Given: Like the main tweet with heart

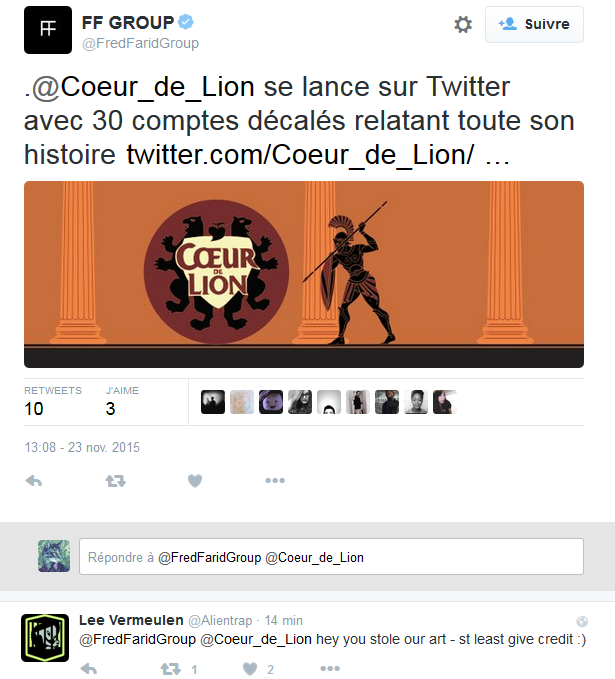Looking at the screenshot, I should 195,481.
